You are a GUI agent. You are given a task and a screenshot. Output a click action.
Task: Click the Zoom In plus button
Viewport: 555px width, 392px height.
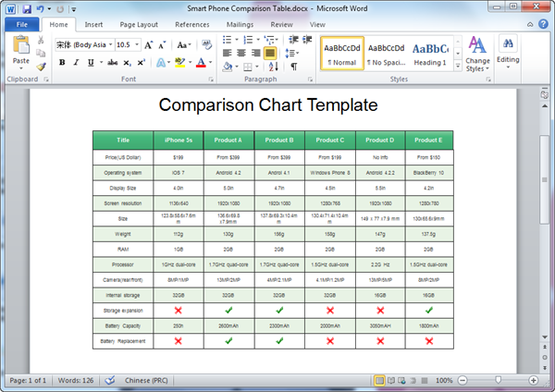(x=534, y=380)
